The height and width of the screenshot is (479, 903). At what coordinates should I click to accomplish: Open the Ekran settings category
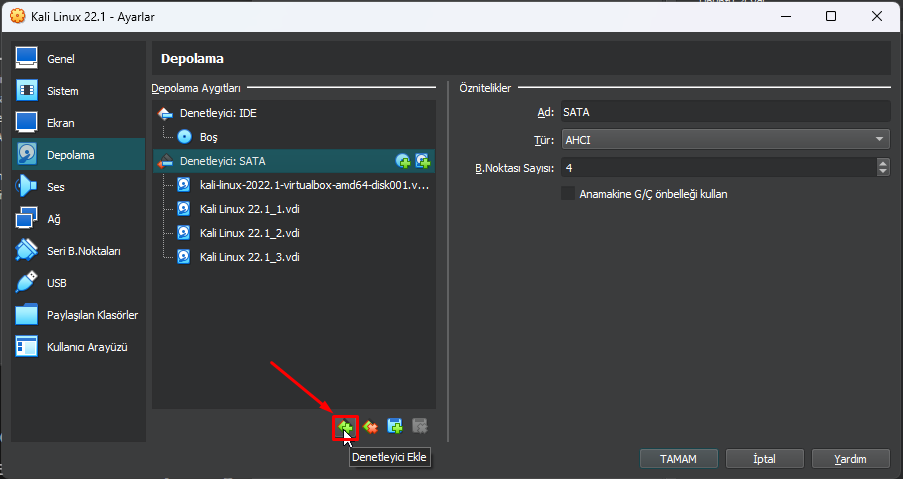pyautogui.click(x=78, y=123)
